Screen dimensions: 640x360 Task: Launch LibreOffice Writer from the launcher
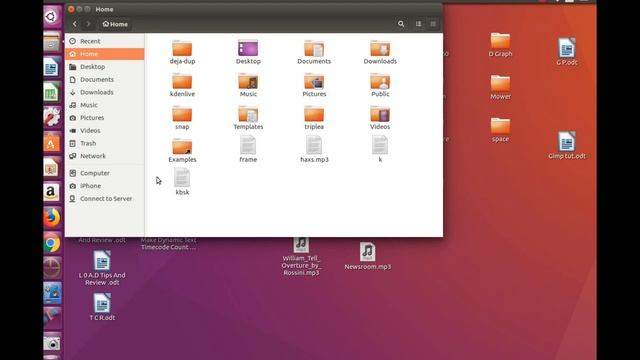tap(51, 67)
